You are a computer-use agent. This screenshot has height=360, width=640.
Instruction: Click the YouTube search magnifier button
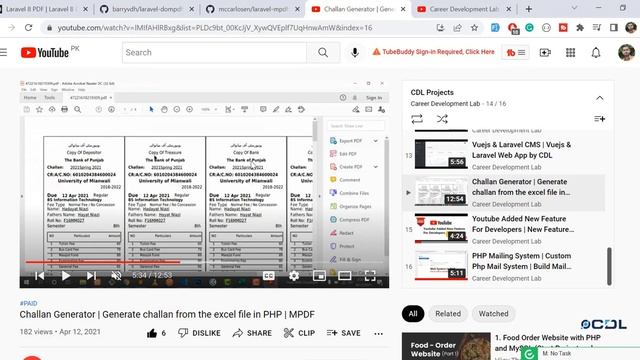[x=323, y=52]
